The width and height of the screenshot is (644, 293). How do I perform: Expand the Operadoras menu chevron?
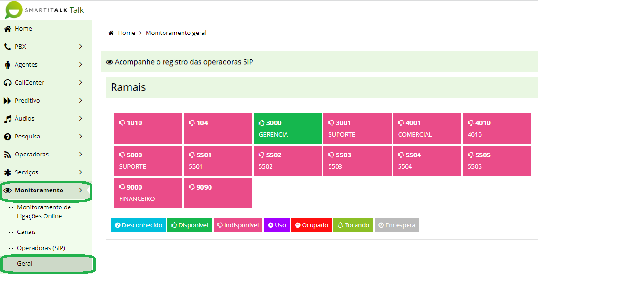pos(81,155)
